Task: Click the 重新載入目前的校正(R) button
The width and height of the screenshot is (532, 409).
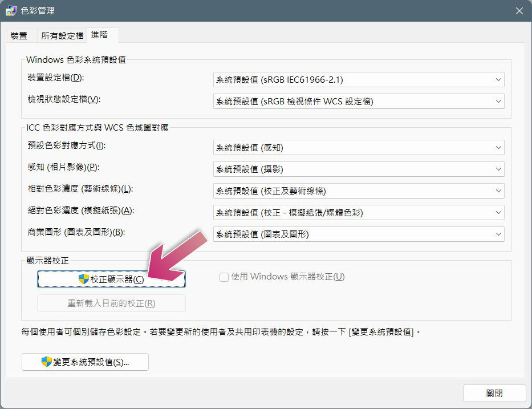Action: (111, 303)
